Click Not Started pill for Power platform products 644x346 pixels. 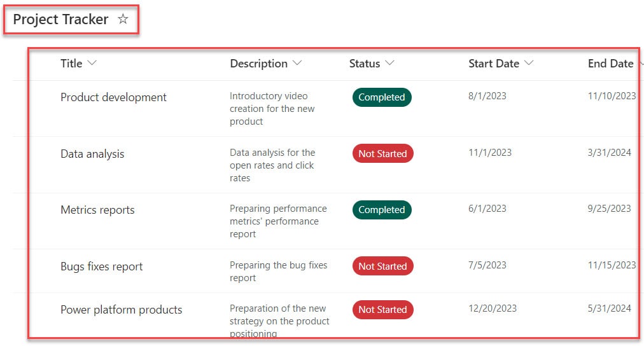[x=383, y=310]
